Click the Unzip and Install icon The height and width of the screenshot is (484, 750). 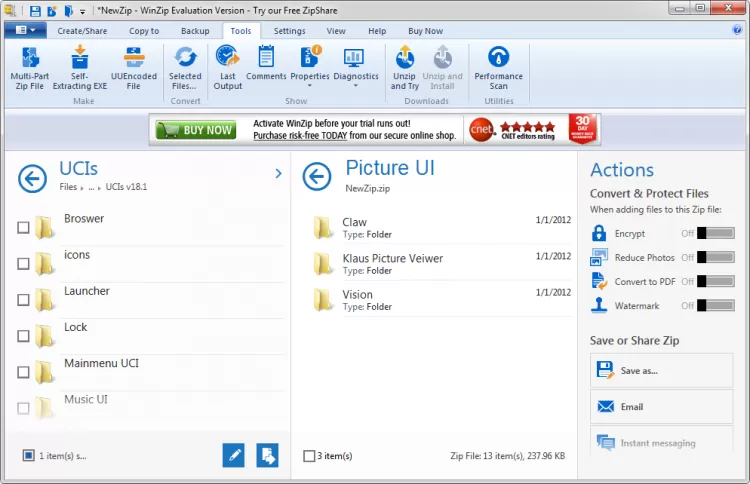point(442,58)
